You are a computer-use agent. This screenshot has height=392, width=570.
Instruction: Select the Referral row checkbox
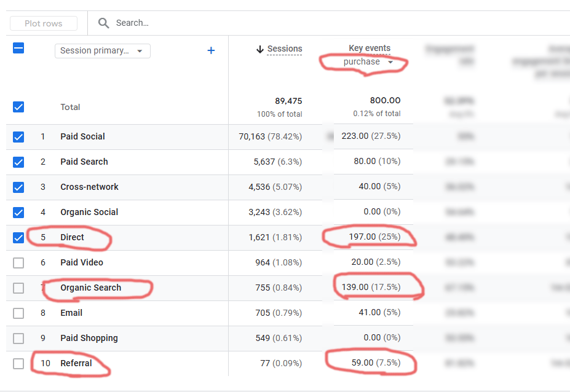click(18, 363)
